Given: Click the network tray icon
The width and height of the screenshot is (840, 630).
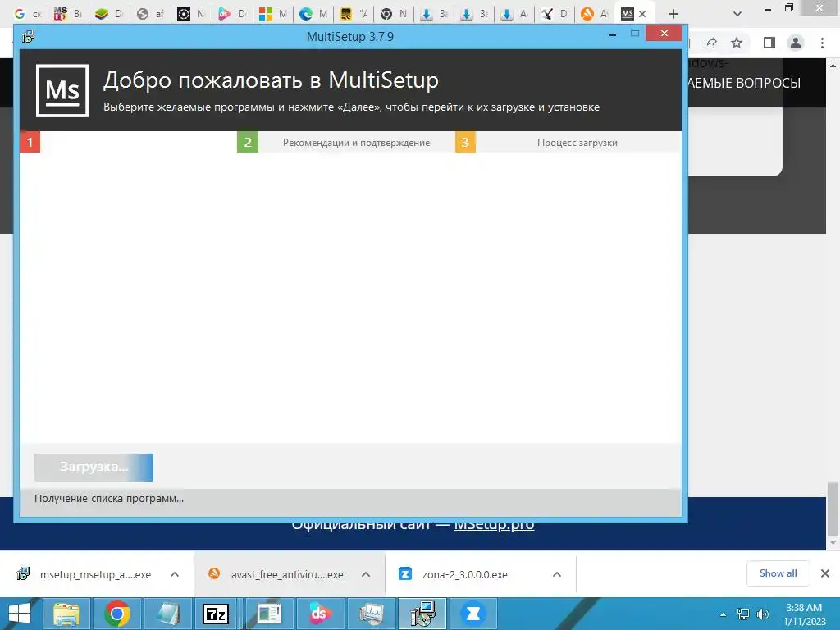Looking at the screenshot, I should [x=743, y=614].
